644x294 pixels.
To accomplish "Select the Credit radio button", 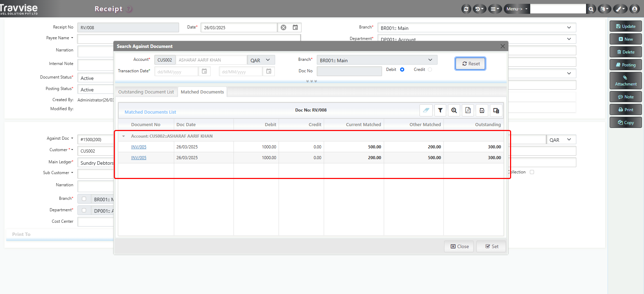I will coord(430,70).
